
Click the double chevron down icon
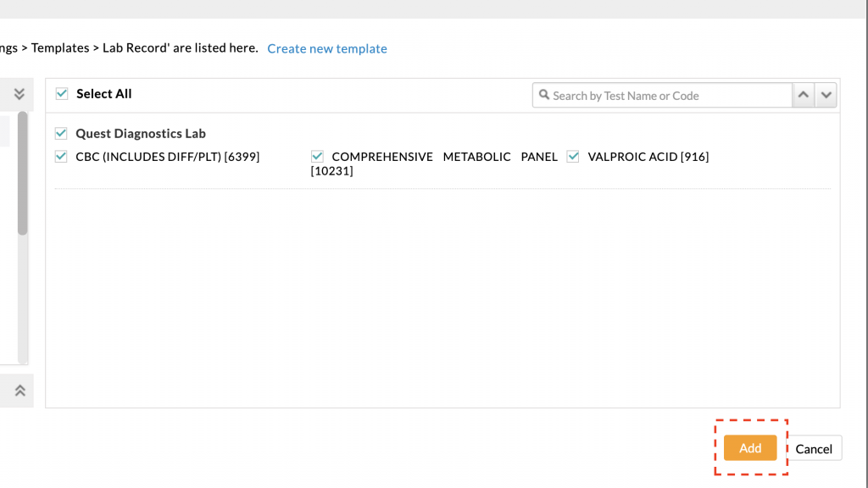(x=19, y=94)
